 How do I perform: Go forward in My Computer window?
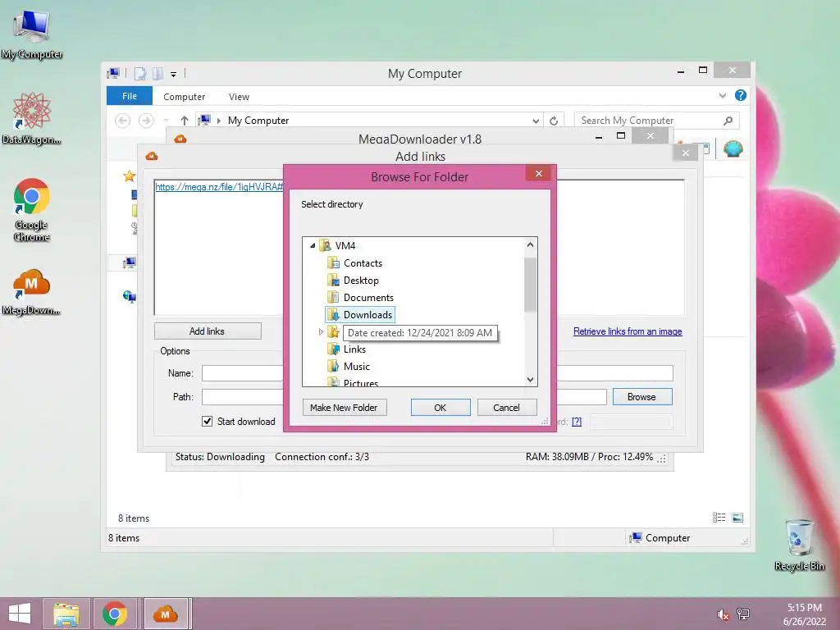tap(146, 121)
